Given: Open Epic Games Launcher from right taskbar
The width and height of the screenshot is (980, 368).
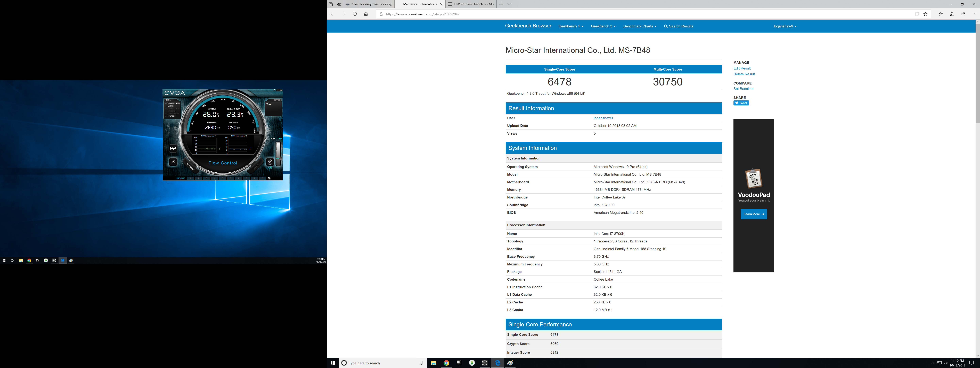Looking at the screenshot, I should (459, 363).
